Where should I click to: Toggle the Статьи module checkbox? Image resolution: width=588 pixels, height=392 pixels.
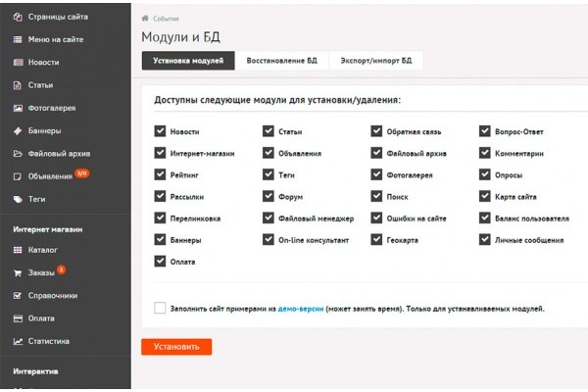(x=269, y=131)
